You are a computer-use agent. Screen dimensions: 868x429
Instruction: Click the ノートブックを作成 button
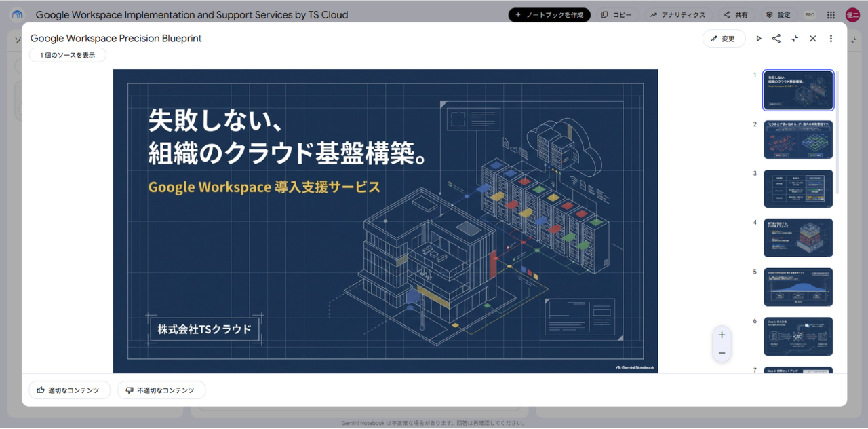pos(549,14)
